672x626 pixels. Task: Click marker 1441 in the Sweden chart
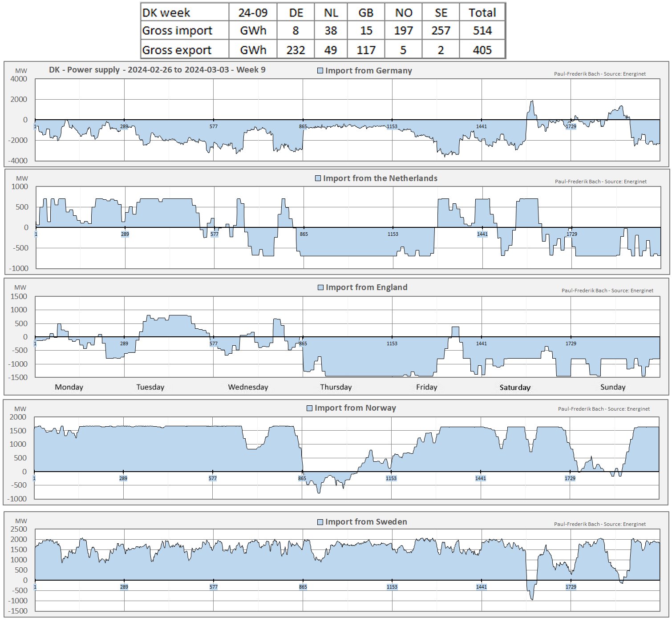click(481, 587)
